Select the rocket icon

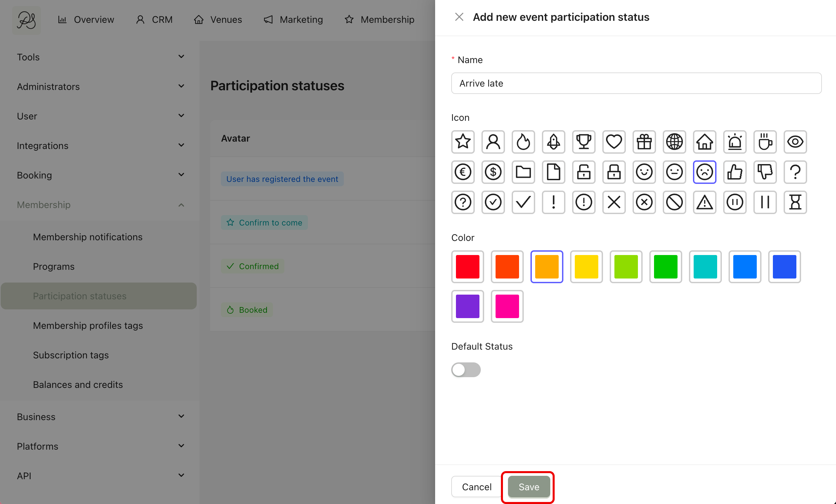553,142
